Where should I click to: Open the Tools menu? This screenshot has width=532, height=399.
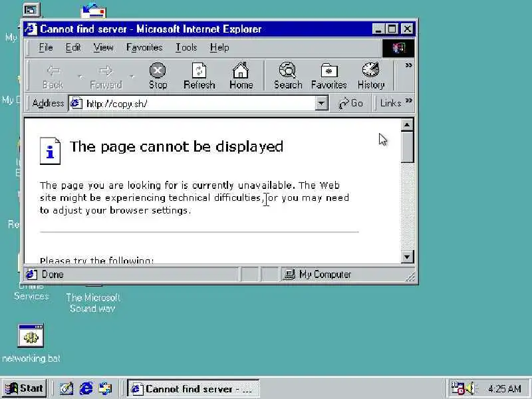186,47
